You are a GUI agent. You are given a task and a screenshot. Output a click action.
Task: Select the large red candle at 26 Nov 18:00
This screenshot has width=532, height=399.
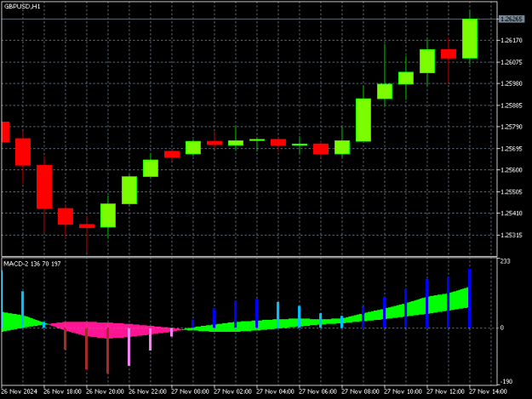coord(44,187)
